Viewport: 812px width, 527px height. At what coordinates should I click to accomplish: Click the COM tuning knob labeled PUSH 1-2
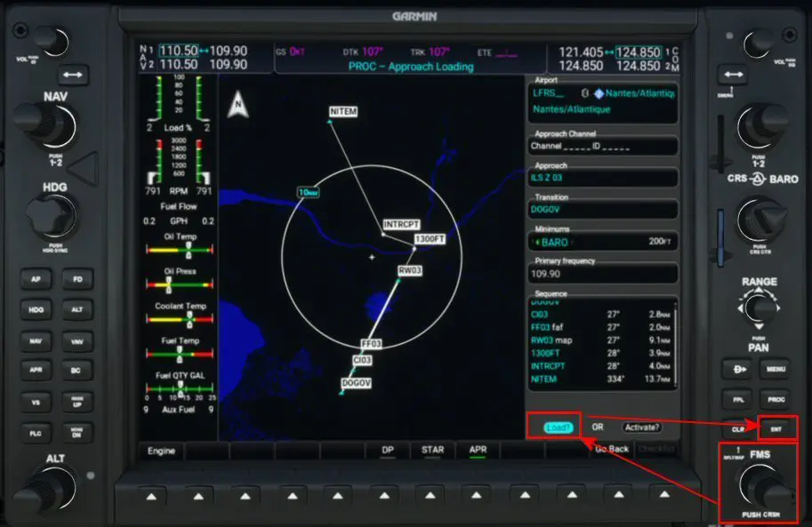click(x=761, y=126)
